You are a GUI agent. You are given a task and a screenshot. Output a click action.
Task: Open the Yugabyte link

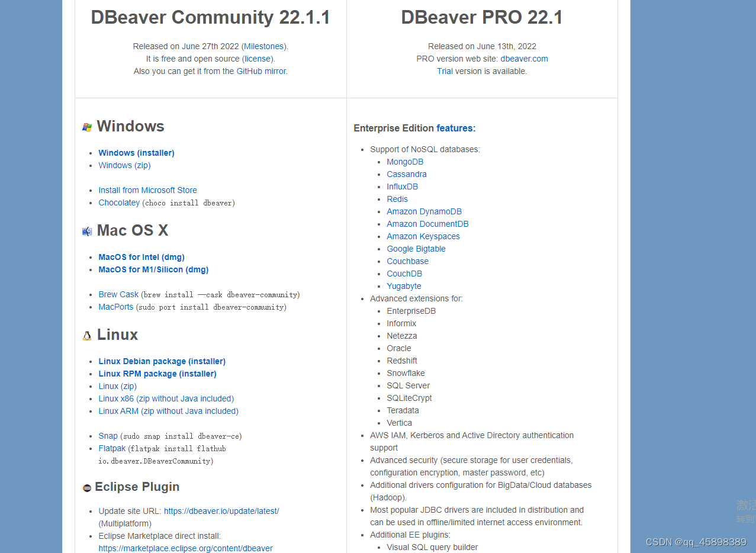tap(404, 286)
